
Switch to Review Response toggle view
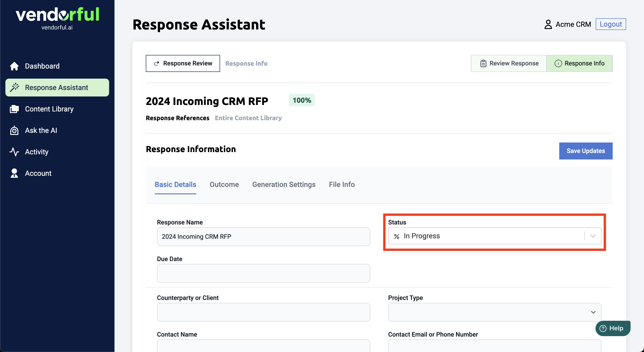[x=509, y=63]
